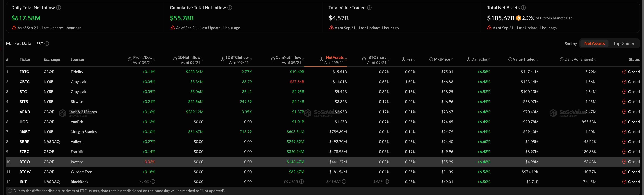This screenshot has width=644, height=195.
Task: Sort table by DailyChg column arrows
Action: click(489, 59)
